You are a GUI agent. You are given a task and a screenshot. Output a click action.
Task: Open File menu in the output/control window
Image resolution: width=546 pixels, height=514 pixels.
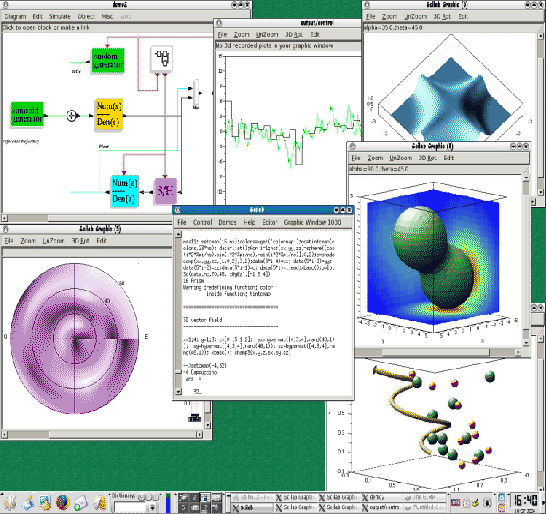pos(222,34)
